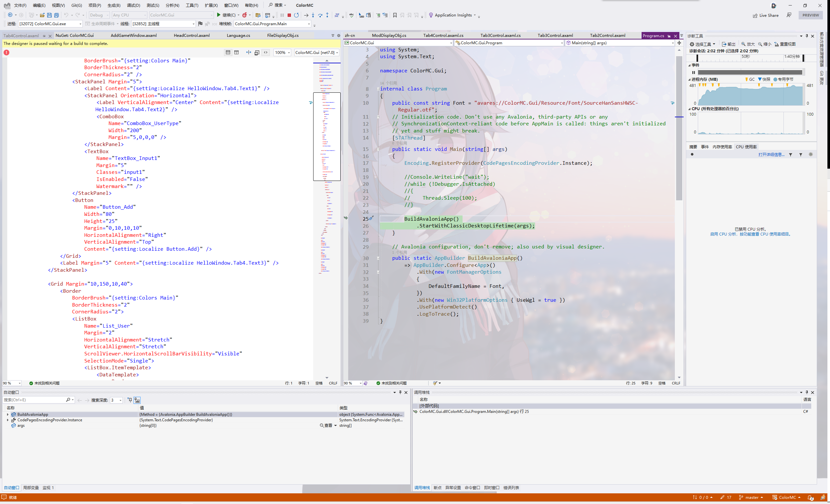Image resolution: width=830 pixels, height=504 pixels.
Task: Open the Git(G) menu
Action: (76, 5)
